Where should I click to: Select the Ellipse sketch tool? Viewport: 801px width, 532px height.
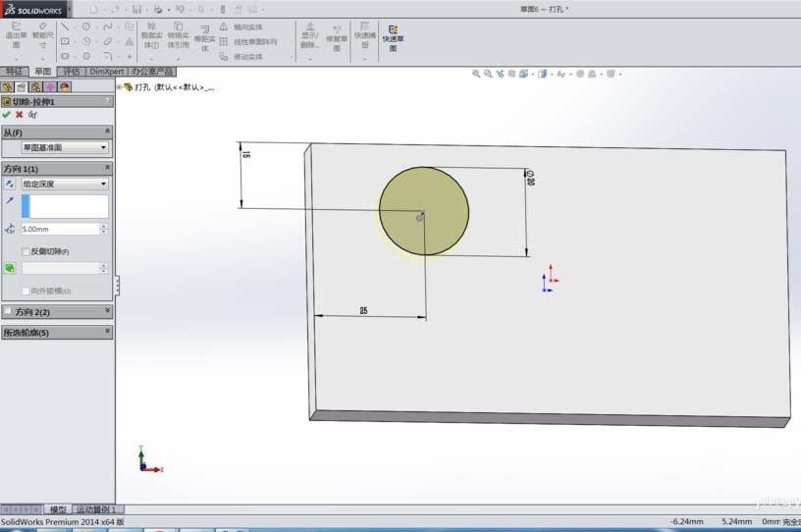pos(107,41)
